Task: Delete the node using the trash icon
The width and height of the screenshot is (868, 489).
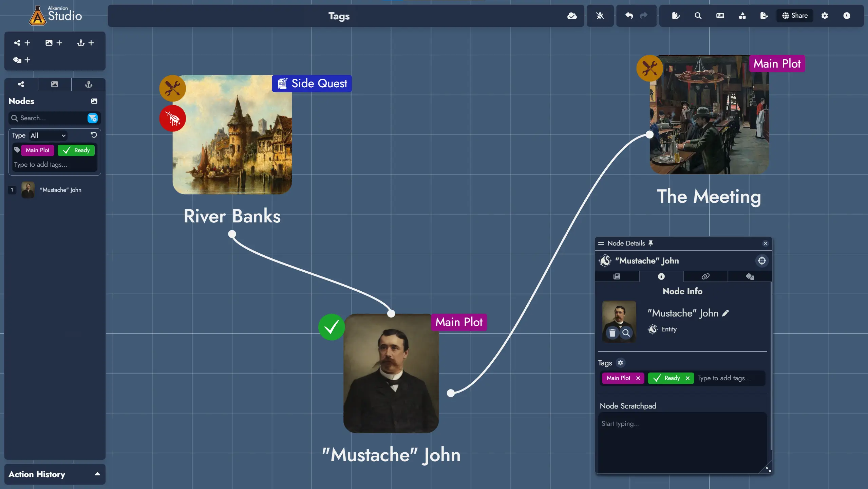Action: tap(612, 333)
